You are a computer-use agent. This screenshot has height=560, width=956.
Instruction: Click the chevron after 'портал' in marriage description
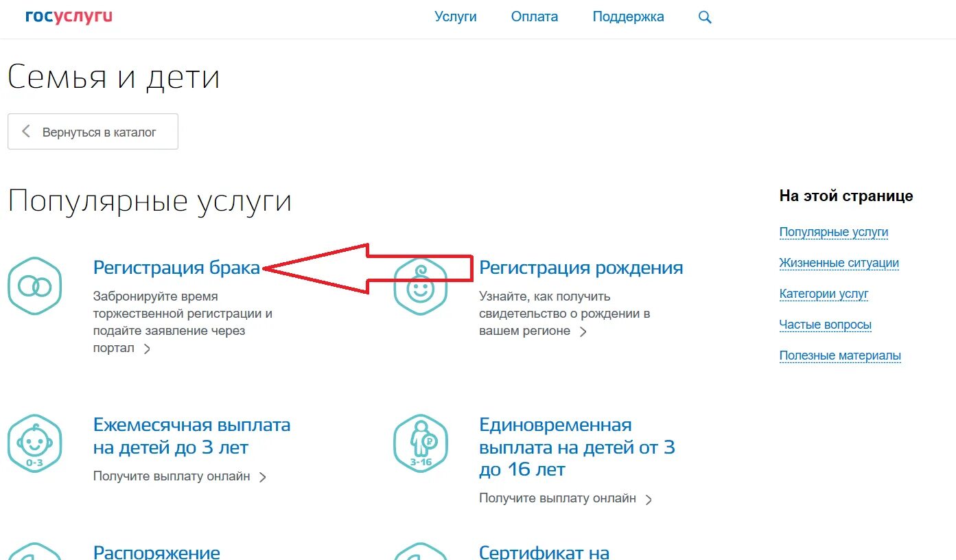pos(147,349)
